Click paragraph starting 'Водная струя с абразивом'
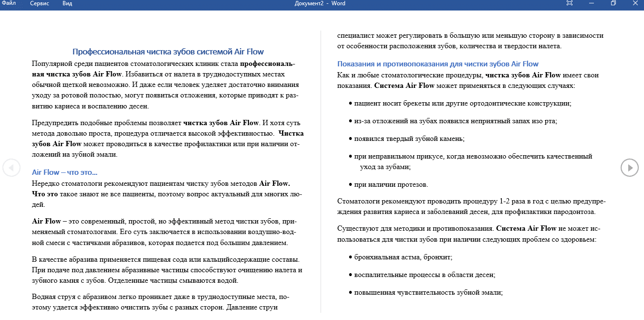644x320 pixels. click(161, 302)
